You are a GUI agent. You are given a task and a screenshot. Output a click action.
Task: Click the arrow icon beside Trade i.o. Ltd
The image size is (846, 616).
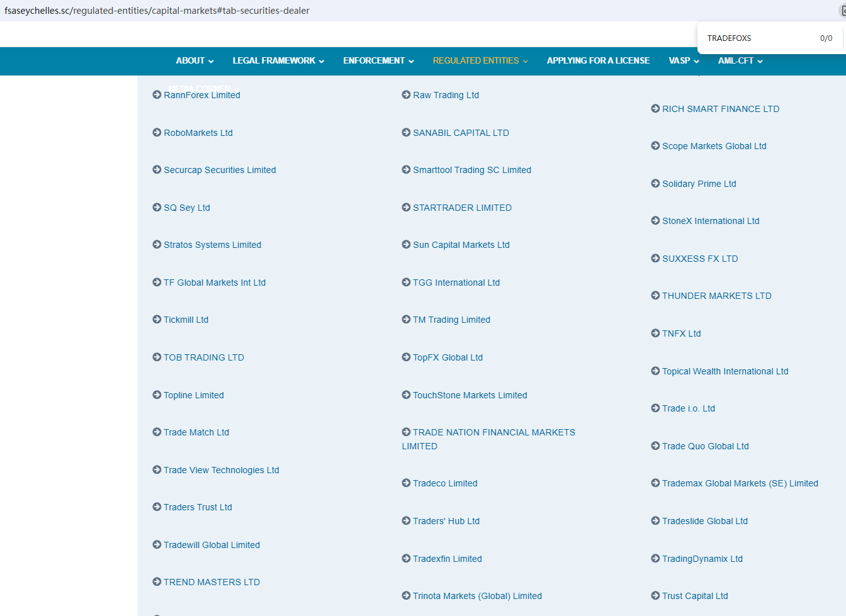[x=655, y=408]
